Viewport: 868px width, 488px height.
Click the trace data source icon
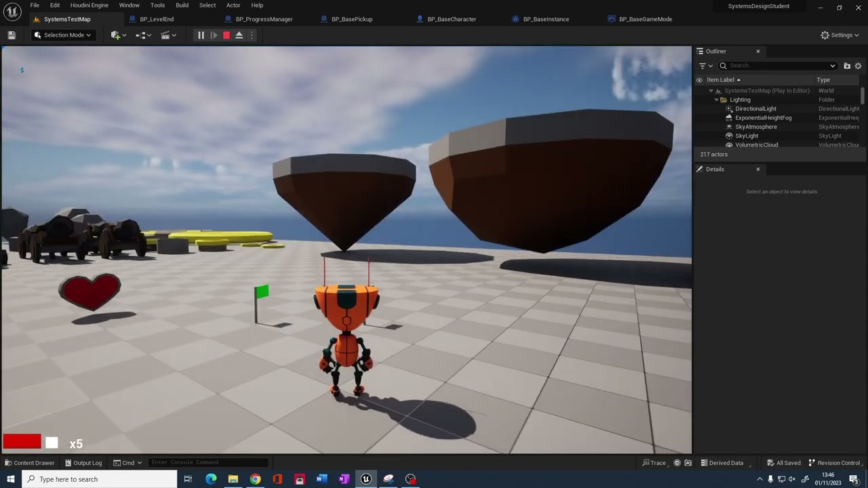click(677, 463)
